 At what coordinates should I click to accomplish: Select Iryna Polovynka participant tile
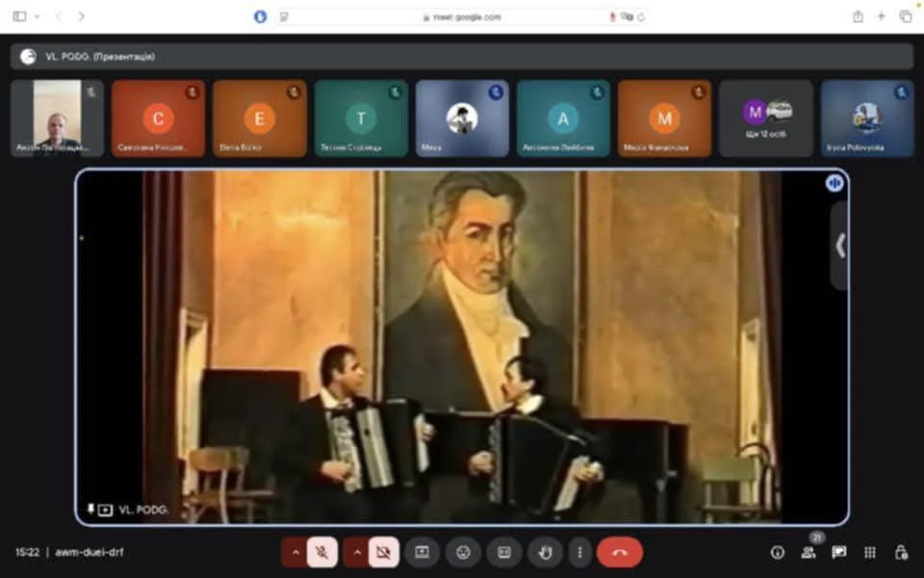(867, 118)
